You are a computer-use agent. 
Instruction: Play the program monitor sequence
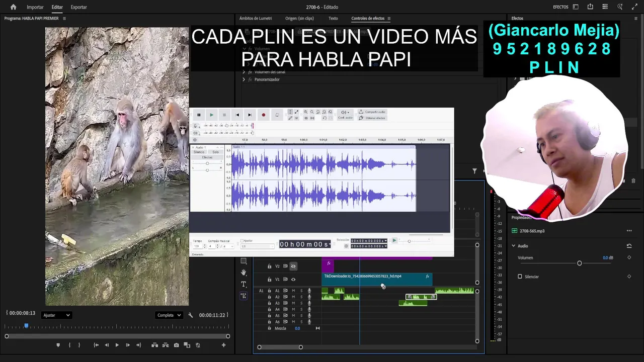(x=117, y=345)
